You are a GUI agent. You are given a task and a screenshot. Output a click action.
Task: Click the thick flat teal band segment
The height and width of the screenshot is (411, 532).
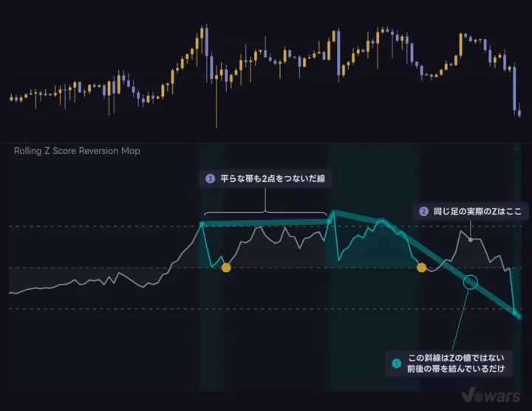coord(265,223)
